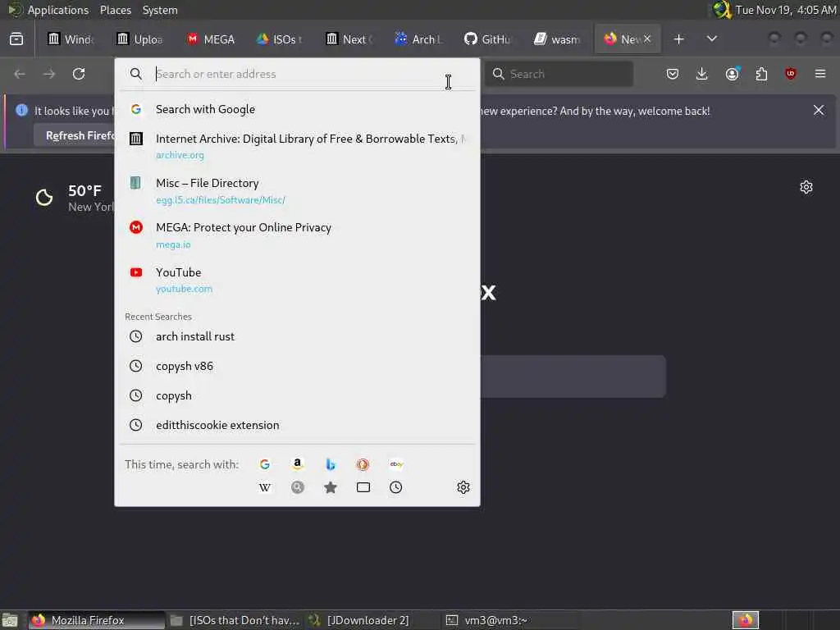Search history with the clock icon
Image resolution: width=840 pixels, height=630 pixels.
[x=396, y=487]
